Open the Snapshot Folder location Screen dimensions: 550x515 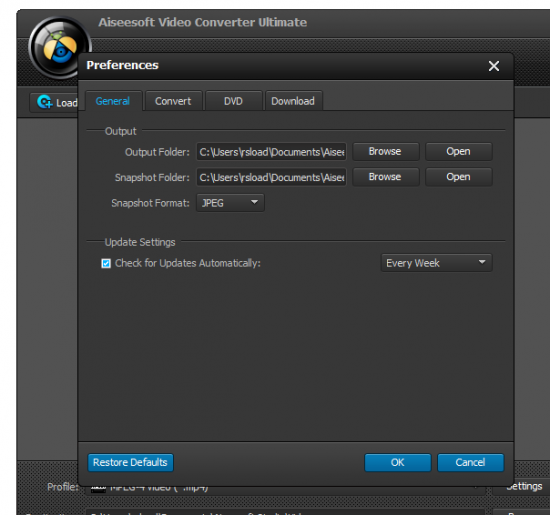coord(458,177)
